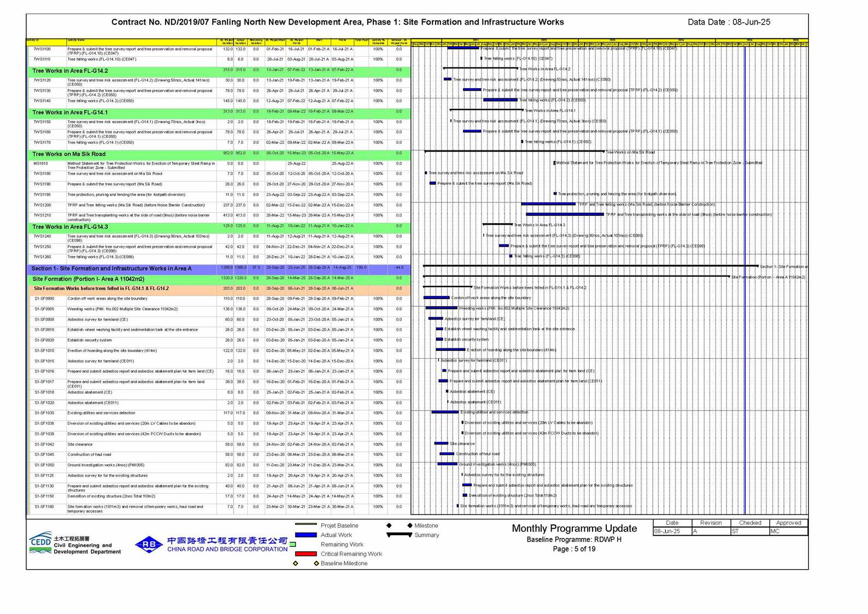The height and width of the screenshot is (614, 868).
Task: Click activity ID S1-SF0918
Action: pos(44,330)
